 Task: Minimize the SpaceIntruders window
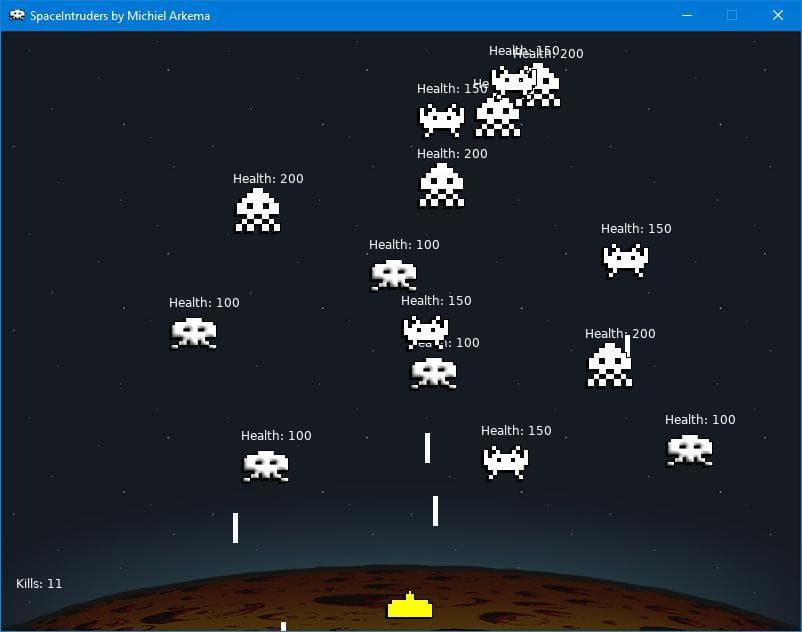(687, 15)
